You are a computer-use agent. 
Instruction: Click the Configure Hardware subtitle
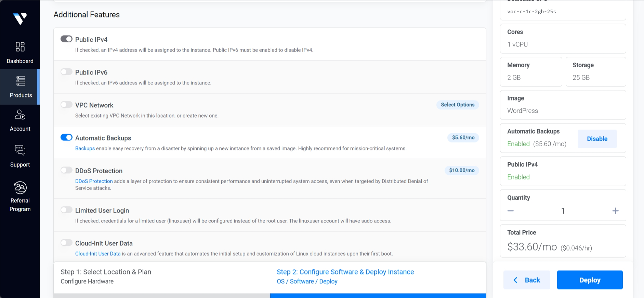87,281
